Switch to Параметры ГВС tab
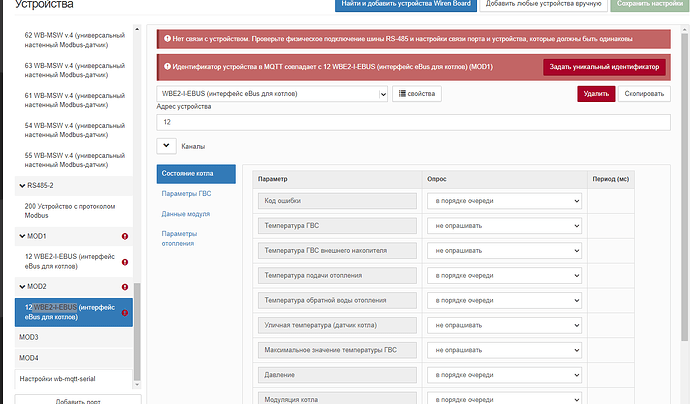This screenshot has height=404, width=690. click(187, 194)
